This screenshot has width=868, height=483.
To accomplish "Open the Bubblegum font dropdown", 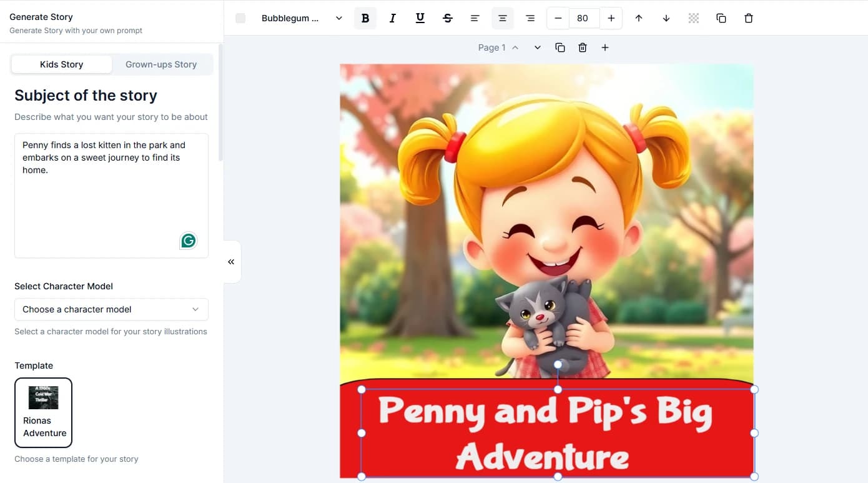I will coord(302,18).
